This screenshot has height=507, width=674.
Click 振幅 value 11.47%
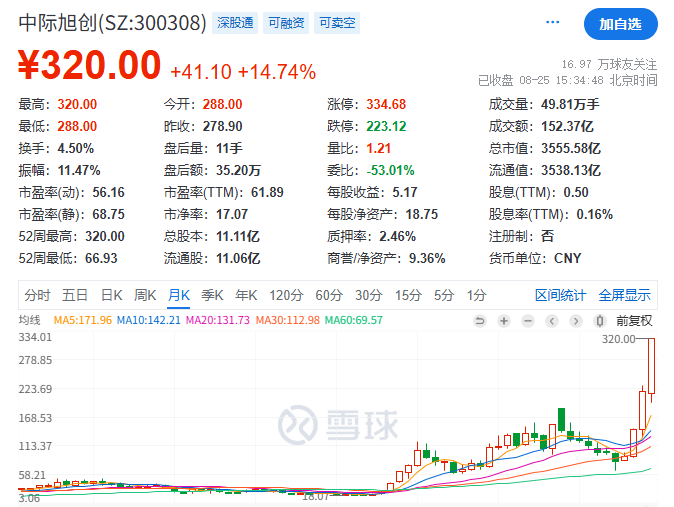click(x=79, y=171)
